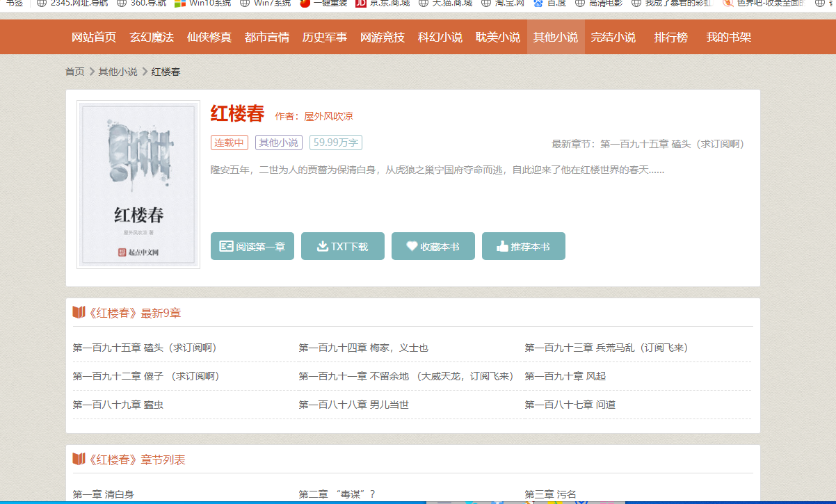Click the download icon on TXT下载 button

pyautogui.click(x=322, y=246)
